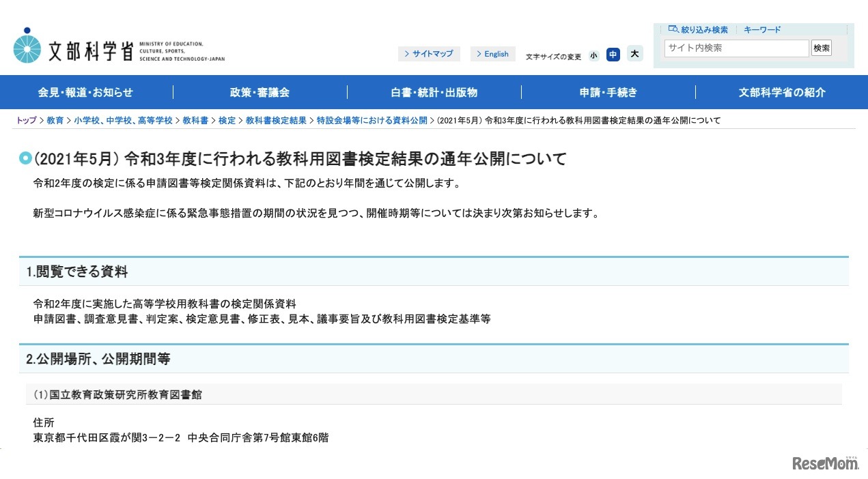Click the 特設会場等における資料公開 breadcrumb link

click(372, 120)
